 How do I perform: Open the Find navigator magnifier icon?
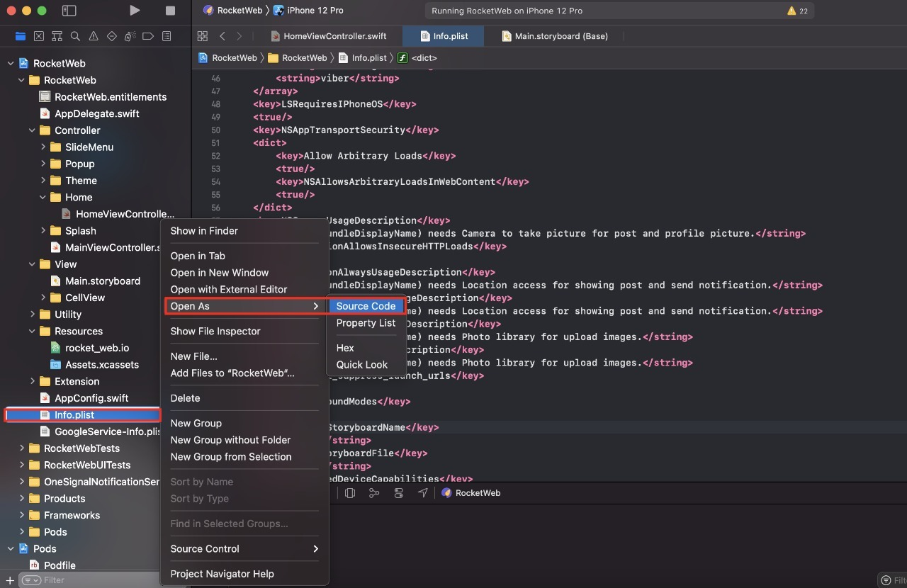tap(75, 36)
